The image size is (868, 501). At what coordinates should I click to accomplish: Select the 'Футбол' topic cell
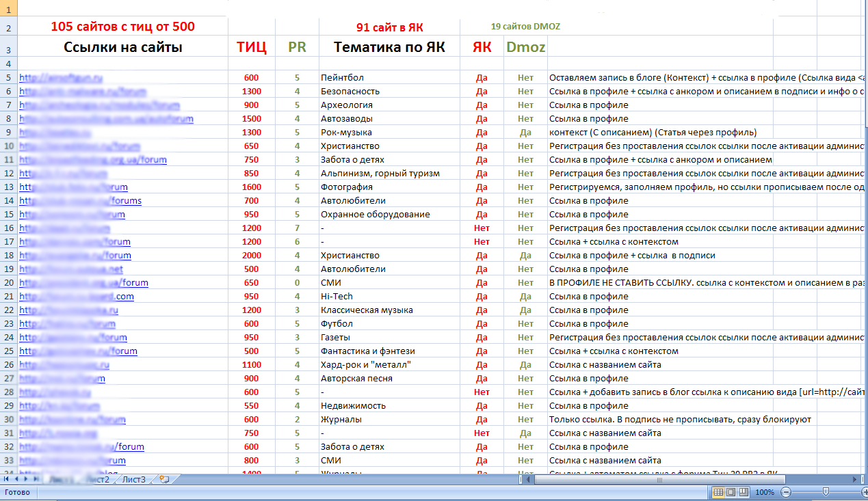pyautogui.click(x=389, y=323)
